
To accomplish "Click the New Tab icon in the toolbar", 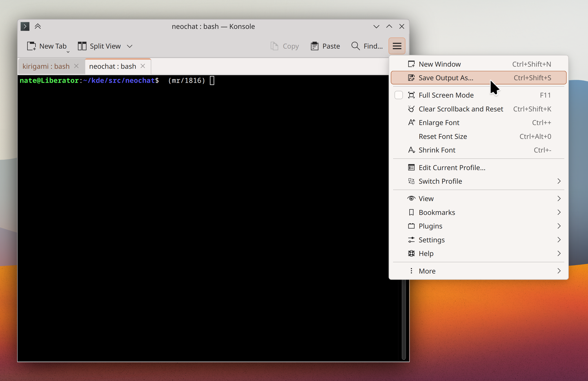I will coord(31,46).
